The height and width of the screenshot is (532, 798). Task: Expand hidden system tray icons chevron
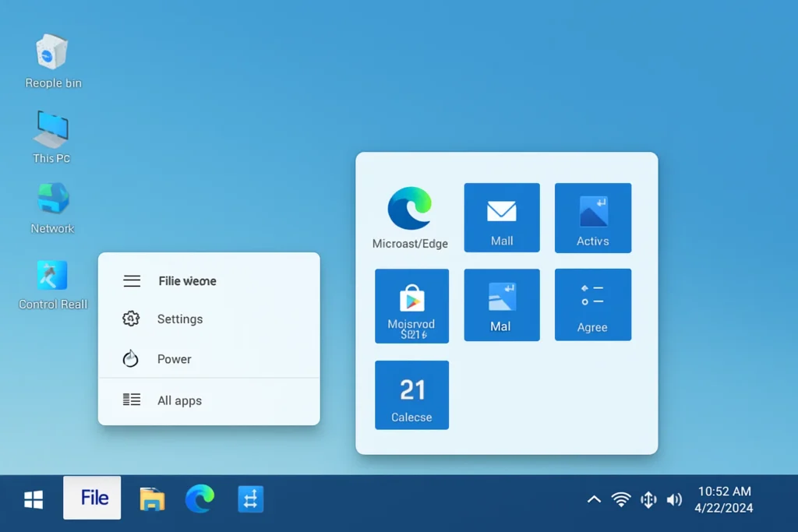tap(594, 499)
